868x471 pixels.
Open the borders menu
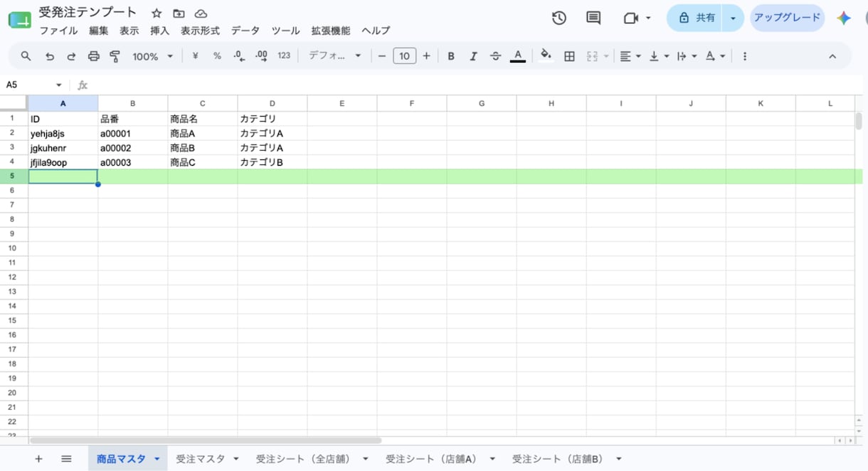click(x=569, y=56)
